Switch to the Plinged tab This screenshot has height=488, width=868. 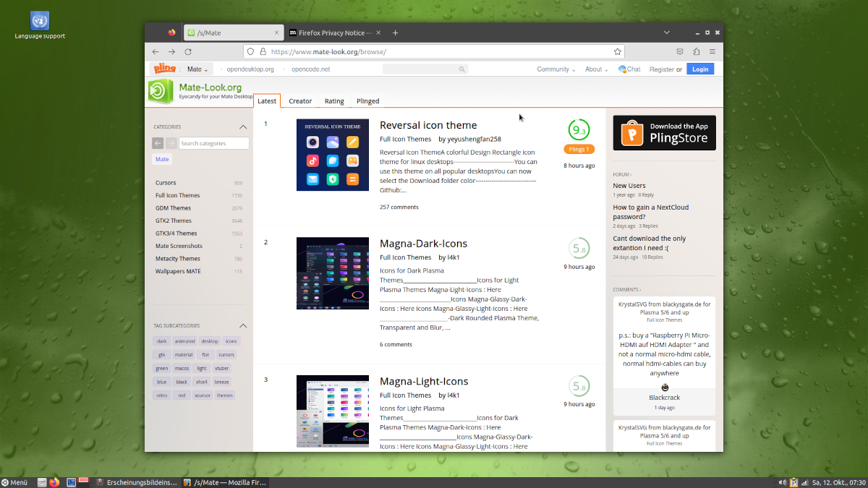pos(367,101)
